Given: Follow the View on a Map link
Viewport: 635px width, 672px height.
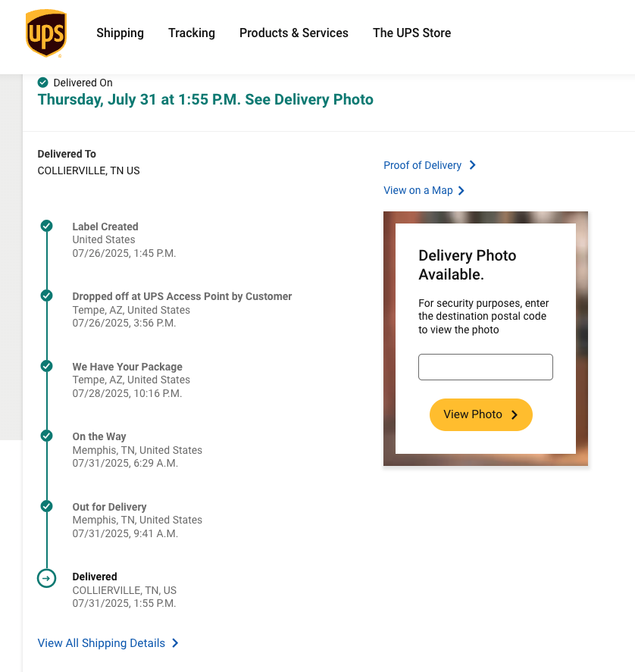Looking at the screenshot, I should 418,191.
